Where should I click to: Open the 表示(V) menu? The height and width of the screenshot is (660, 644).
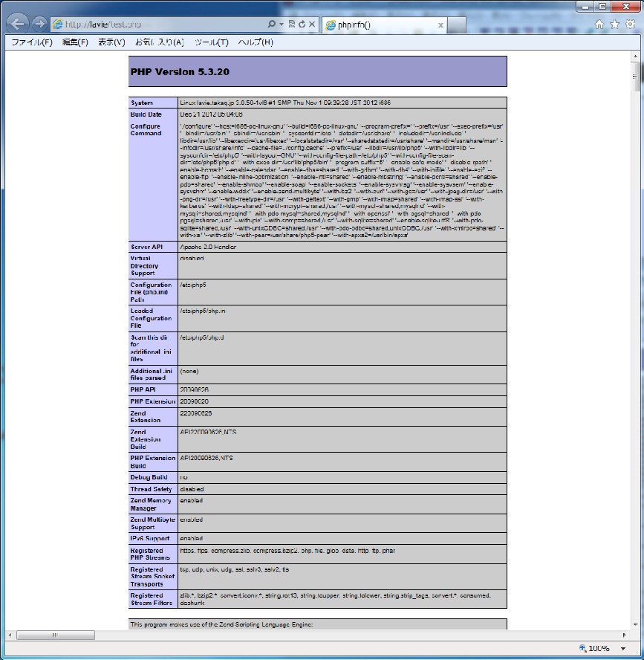pos(111,42)
